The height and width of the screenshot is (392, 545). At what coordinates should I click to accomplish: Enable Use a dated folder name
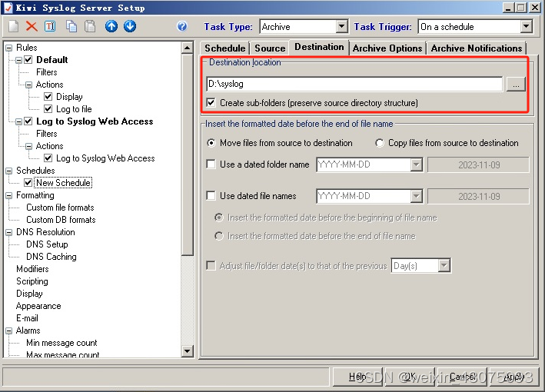211,164
